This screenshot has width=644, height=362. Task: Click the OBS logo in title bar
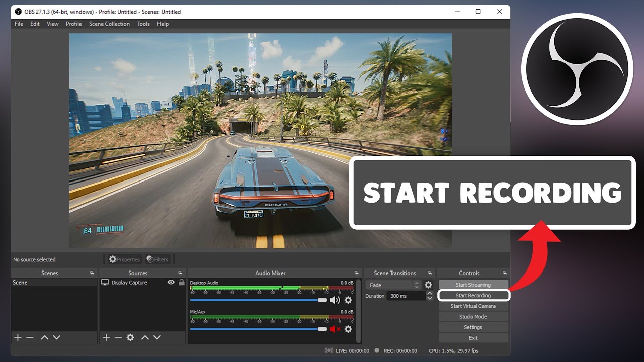18,12
